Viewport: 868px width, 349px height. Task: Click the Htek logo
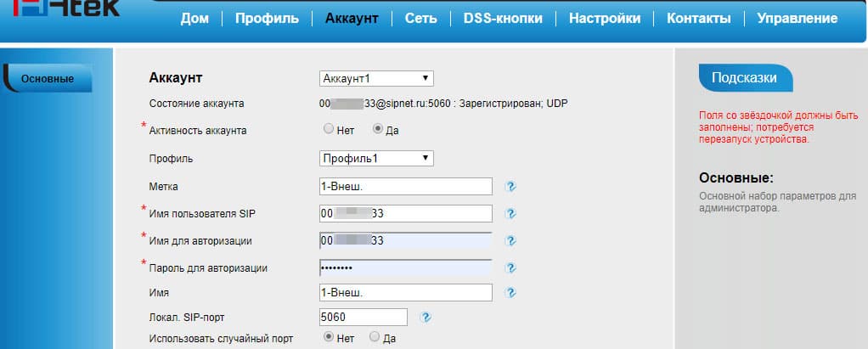point(65,8)
